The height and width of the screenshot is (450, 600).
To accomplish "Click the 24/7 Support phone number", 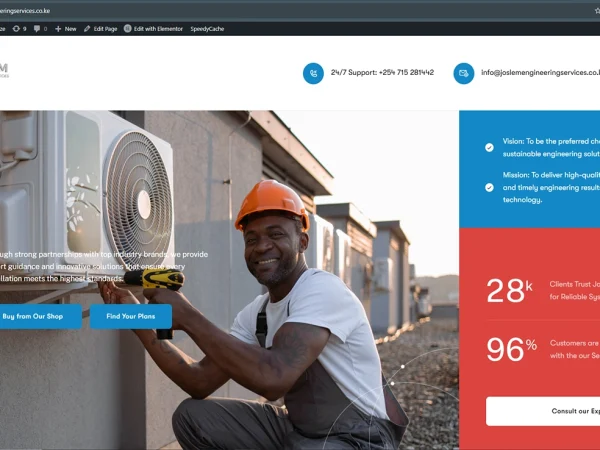I will point(382,72).
